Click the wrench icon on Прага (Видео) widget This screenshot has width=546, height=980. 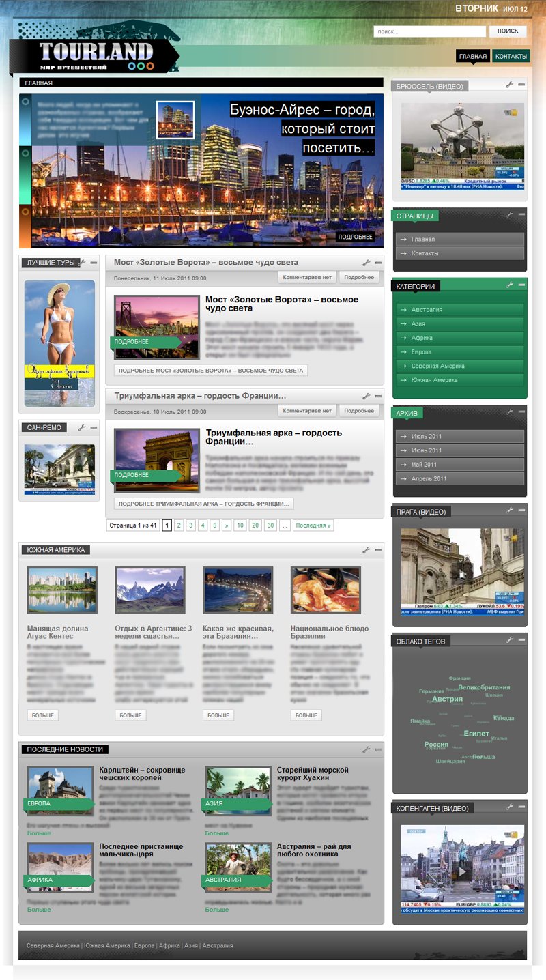(509, 510)
